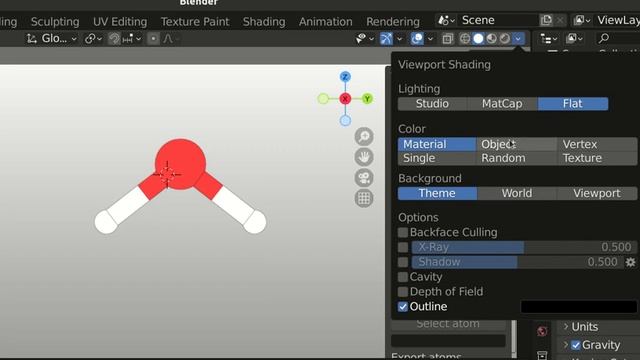Select the proportional editing falloff icon
Screen dimensions: 640x360
coord(168,39)
